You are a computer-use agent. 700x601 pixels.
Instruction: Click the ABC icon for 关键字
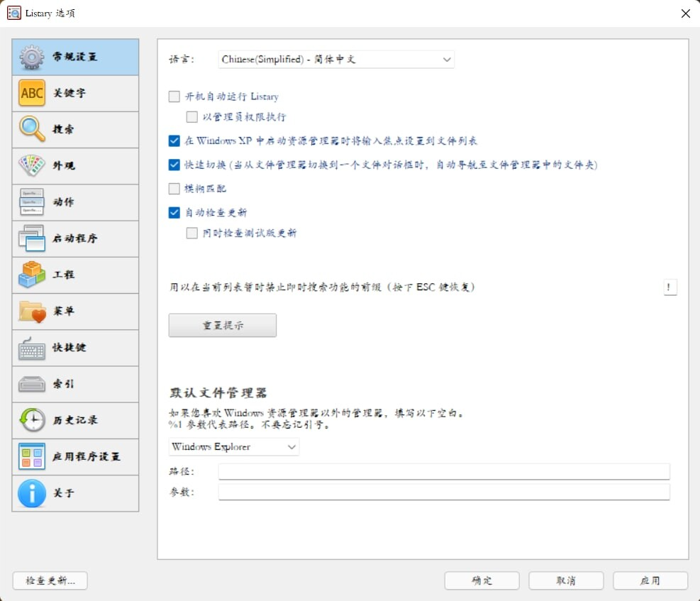(x=32, y=93)
